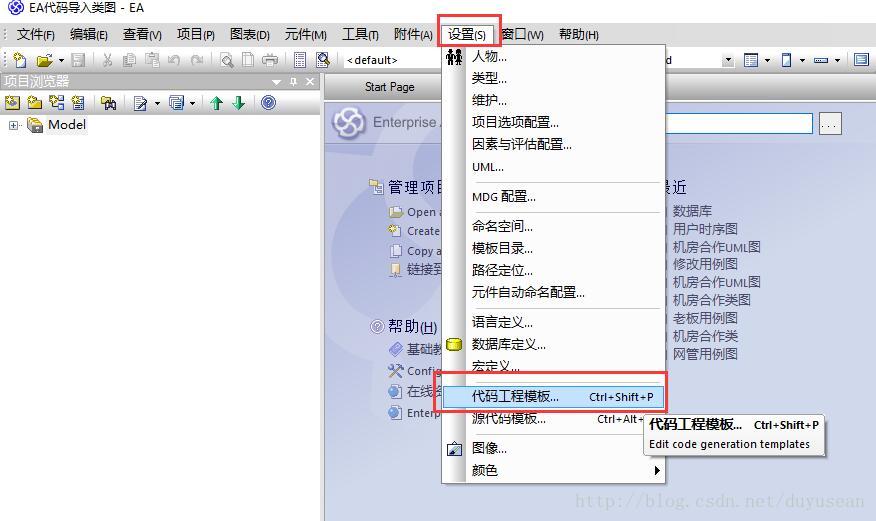Click the New Project toolbar icon
876x521 pixels.
coord(20,60)
